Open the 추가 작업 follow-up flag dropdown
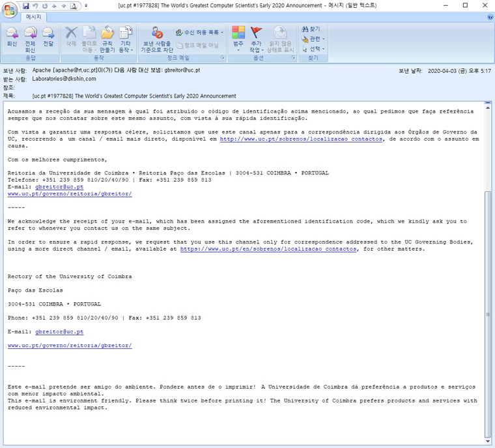Viewport: 495px width, 448px height. tap(257, 39)
